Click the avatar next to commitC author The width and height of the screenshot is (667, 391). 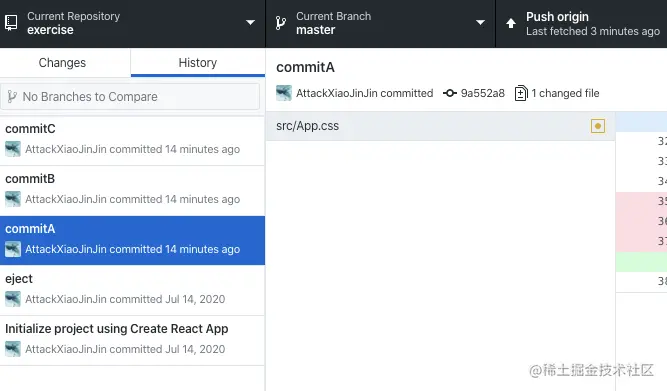(13, 149)
